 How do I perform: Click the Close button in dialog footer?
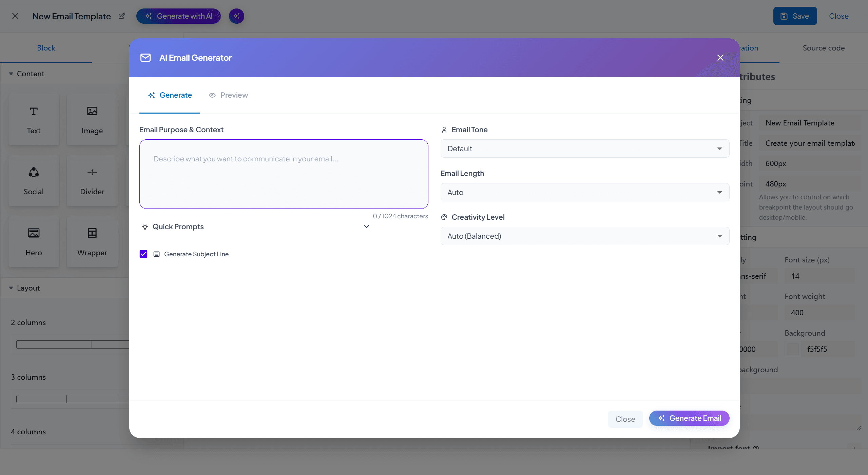click(x=625, y=419)
